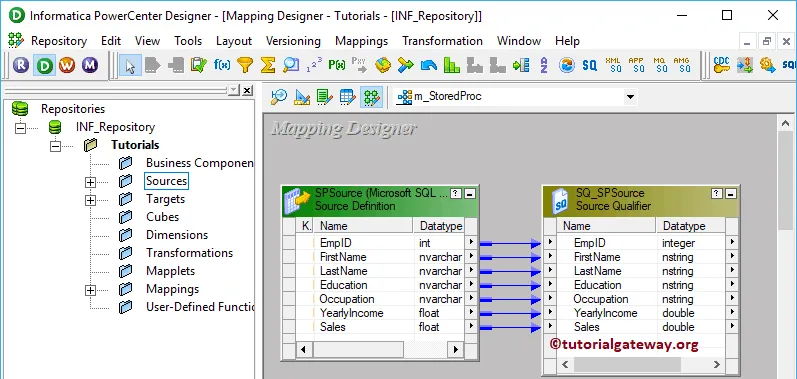
Task: Add an Expression f(x) transformation
Action: click(222, 65)
